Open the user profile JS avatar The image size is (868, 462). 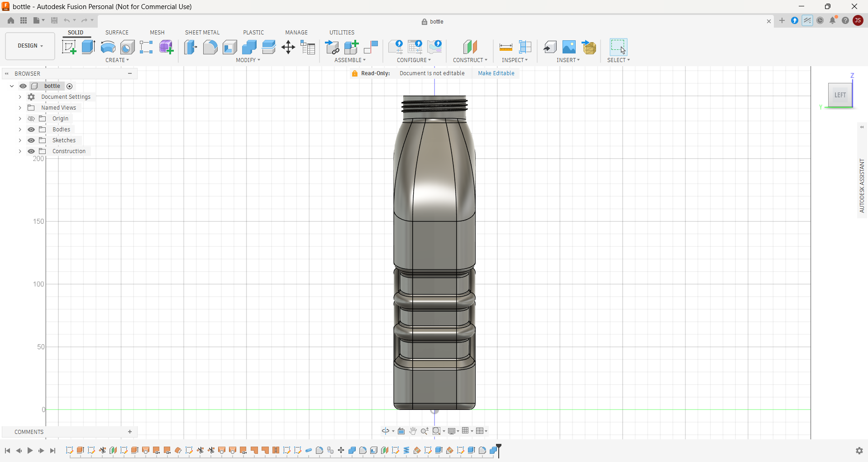[858, 20]
